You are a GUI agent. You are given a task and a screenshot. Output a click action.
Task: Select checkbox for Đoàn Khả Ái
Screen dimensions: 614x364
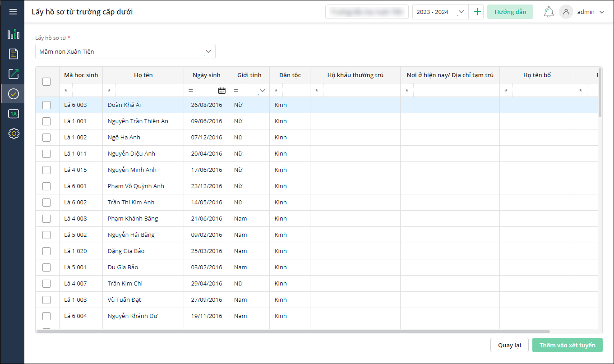click(x=46, y=105)
